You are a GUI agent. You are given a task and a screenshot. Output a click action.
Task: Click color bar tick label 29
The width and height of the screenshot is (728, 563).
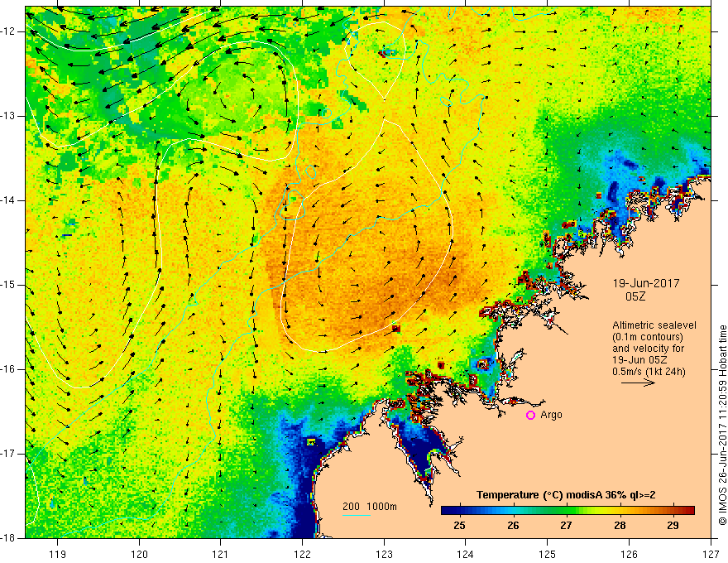coord(673,526)
